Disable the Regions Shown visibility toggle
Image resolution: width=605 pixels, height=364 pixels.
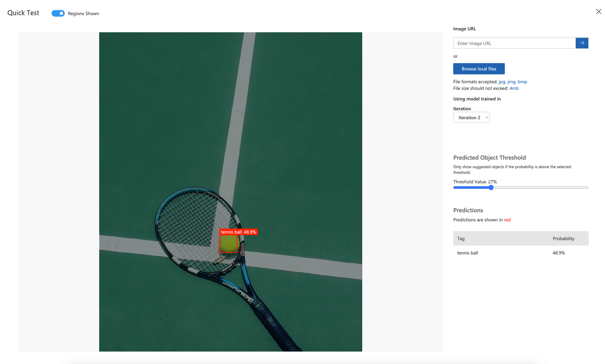(58, 13)
